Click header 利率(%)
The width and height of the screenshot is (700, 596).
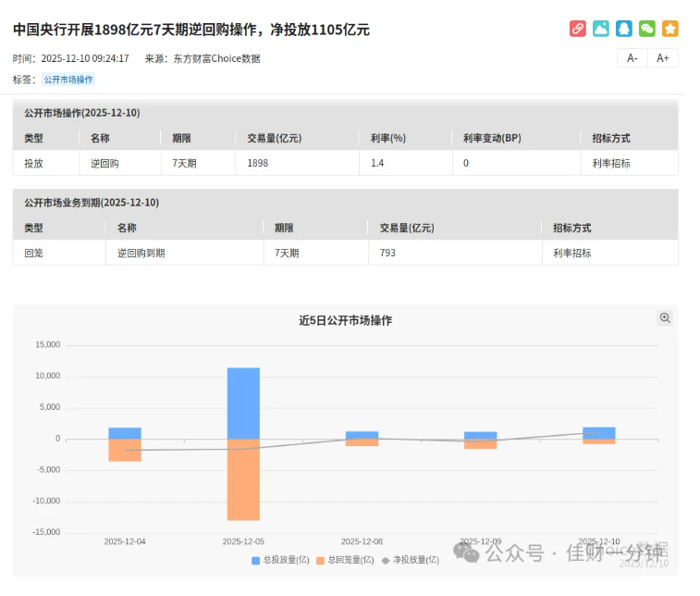(x=388, y=139)
